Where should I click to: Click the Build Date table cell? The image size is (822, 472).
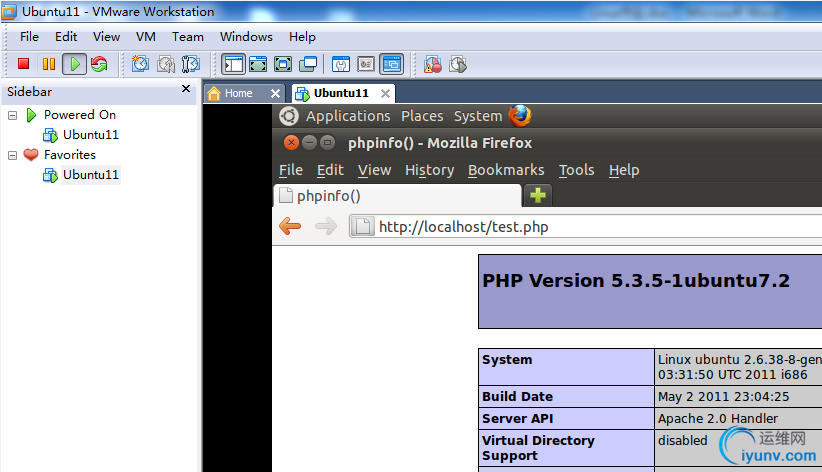click(x=566, y=396)
